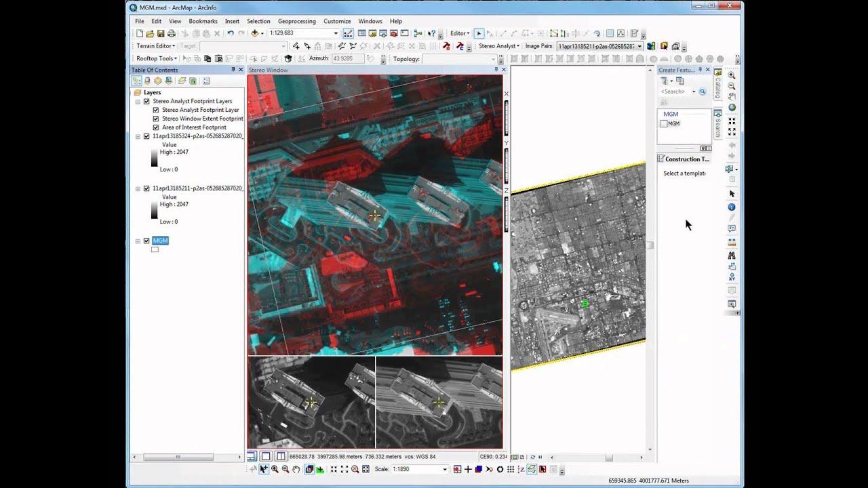Click the Add Data button
The height and width of the screenshot is (488, 868).
(255, 33)
